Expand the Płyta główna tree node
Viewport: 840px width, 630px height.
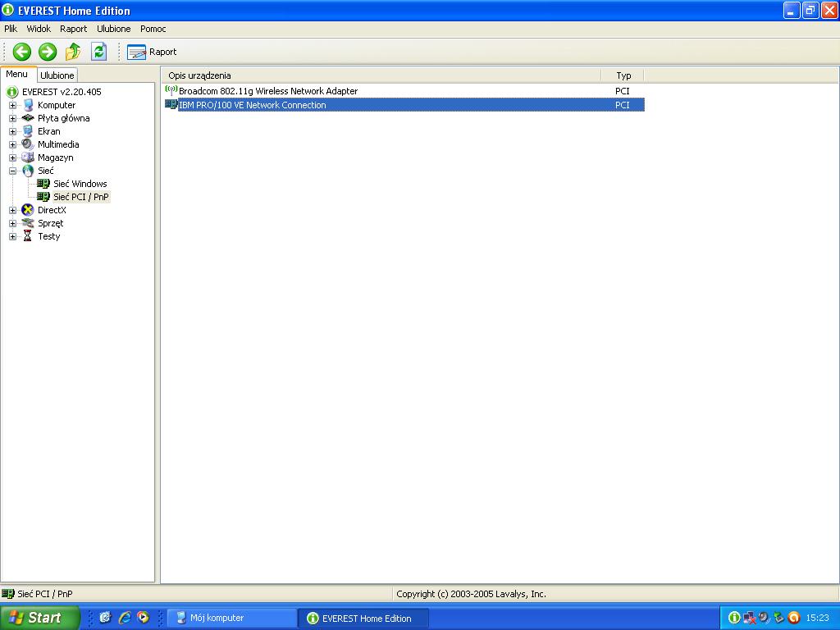coord(12,118)
